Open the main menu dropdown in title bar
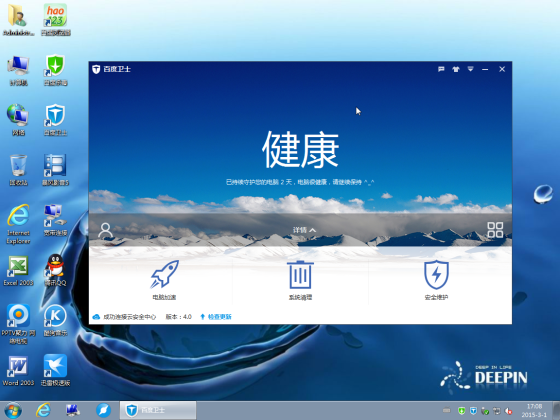The image size is (560, 420). tap(470, 69)
